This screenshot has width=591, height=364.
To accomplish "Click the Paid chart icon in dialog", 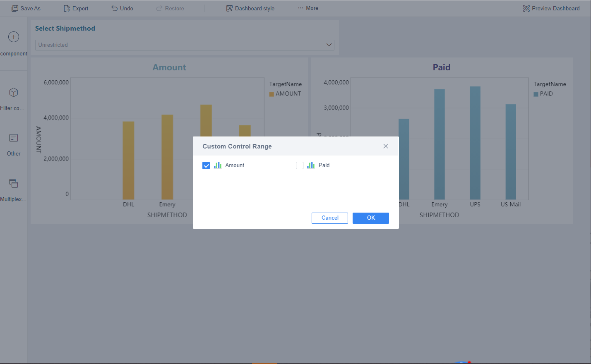I will coord(311,165).
